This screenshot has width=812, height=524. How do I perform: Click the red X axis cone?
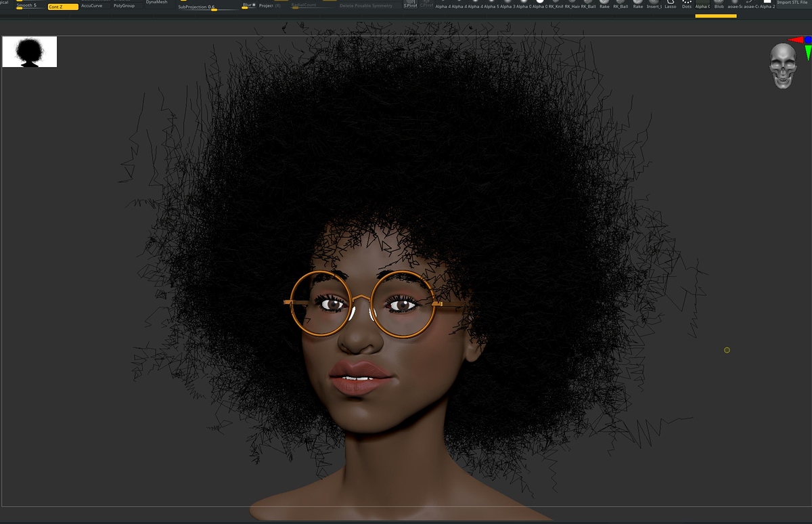point(795,40)
